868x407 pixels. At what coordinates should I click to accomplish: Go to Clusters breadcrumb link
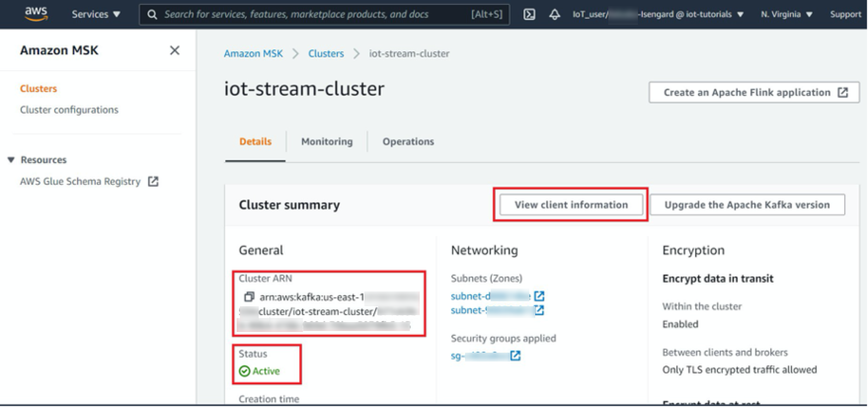pos(326,53)
